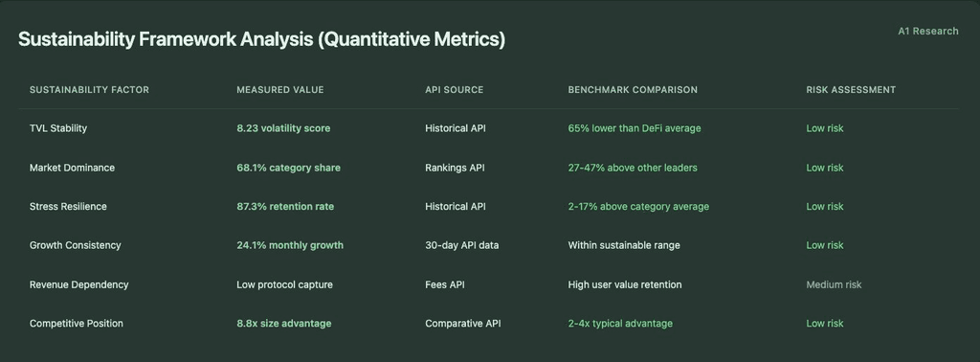Screen dimensions: 980x362
Task: Select the 8.23 volatility score value
Action: 283,128
